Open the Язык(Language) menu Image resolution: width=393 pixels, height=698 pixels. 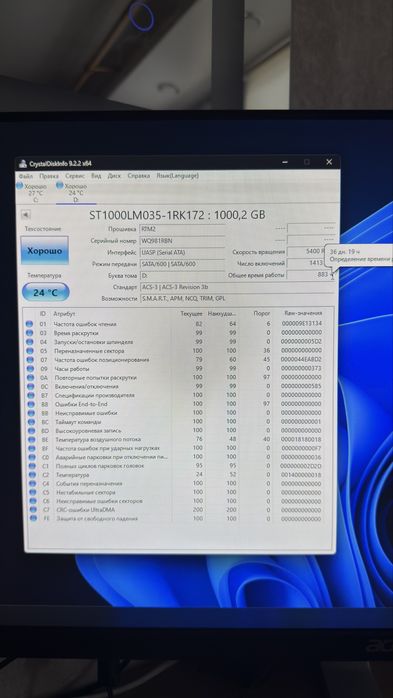(x=177, y=175)
